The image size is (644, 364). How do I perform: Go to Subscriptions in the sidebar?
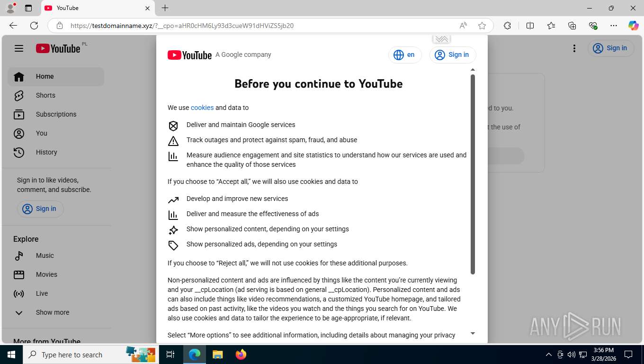pos(56,114)
